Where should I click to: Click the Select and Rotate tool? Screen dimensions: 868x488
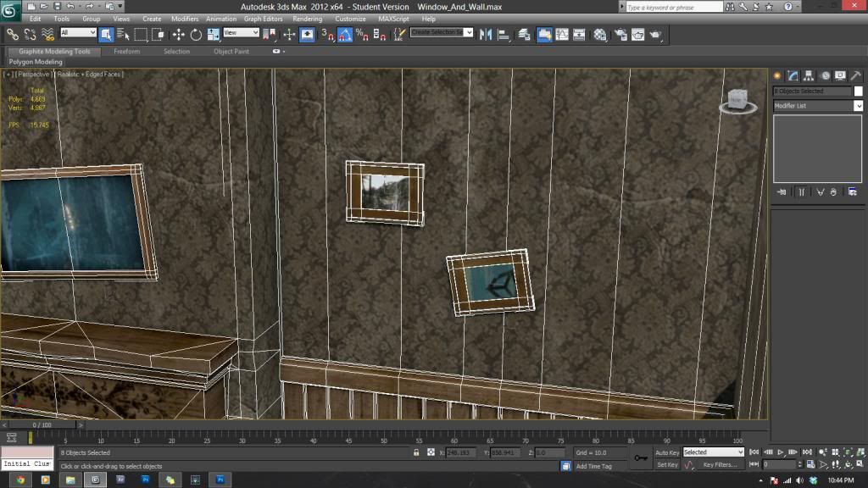[196, 35]
